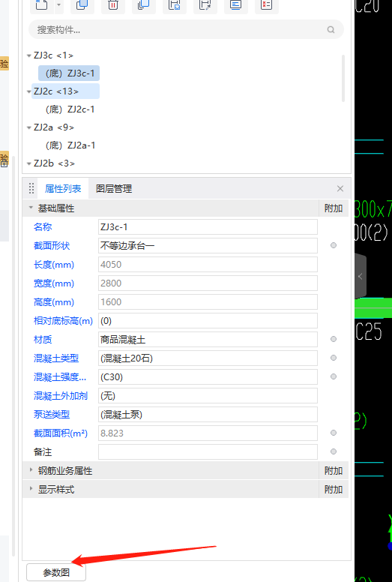Image resolution: width=392 pixels, height=582 pixels.
Task: Click the 混凝土外加剂 value (无)
Action: pyautogui.click(x=208, y=396)
